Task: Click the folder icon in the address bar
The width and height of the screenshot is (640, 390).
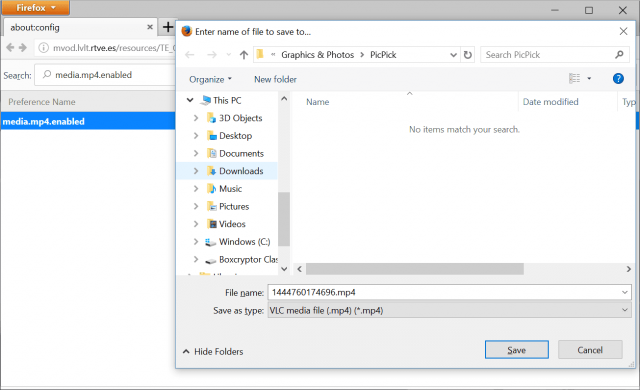Action: coord(260,54)
